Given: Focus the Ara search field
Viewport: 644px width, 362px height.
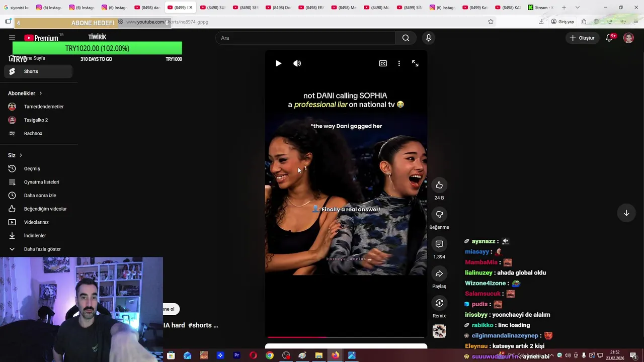Looking at the screenshot, I should [306, 38].
